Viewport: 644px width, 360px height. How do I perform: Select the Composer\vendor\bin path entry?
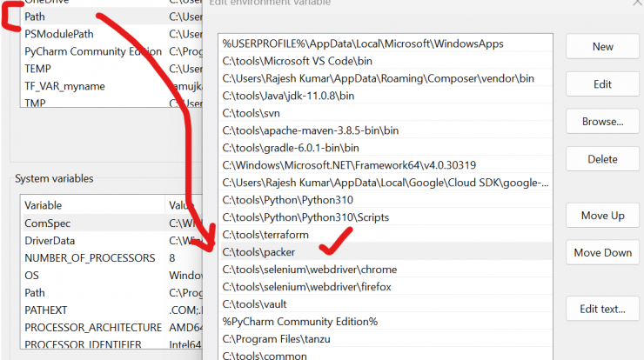click(x=386, y=78)
